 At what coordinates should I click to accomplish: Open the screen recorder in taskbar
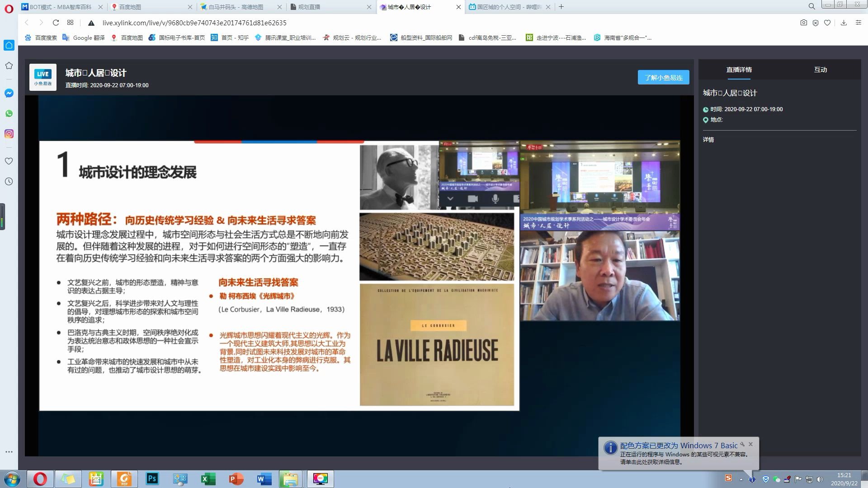tap(320, 479)
